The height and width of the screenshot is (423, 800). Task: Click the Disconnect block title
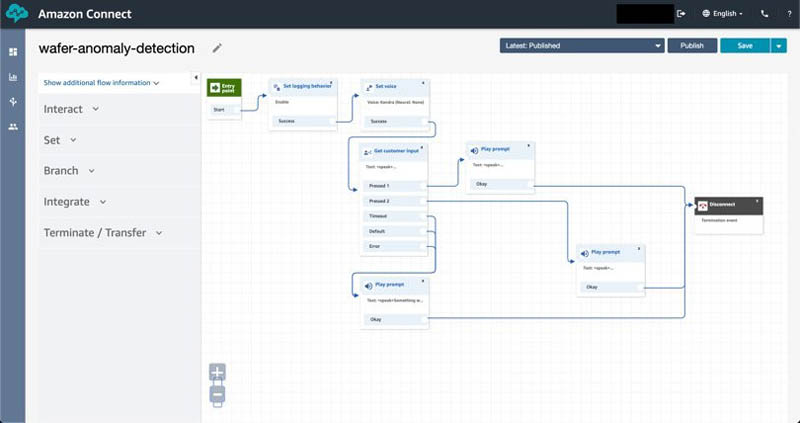pos(722,205)
